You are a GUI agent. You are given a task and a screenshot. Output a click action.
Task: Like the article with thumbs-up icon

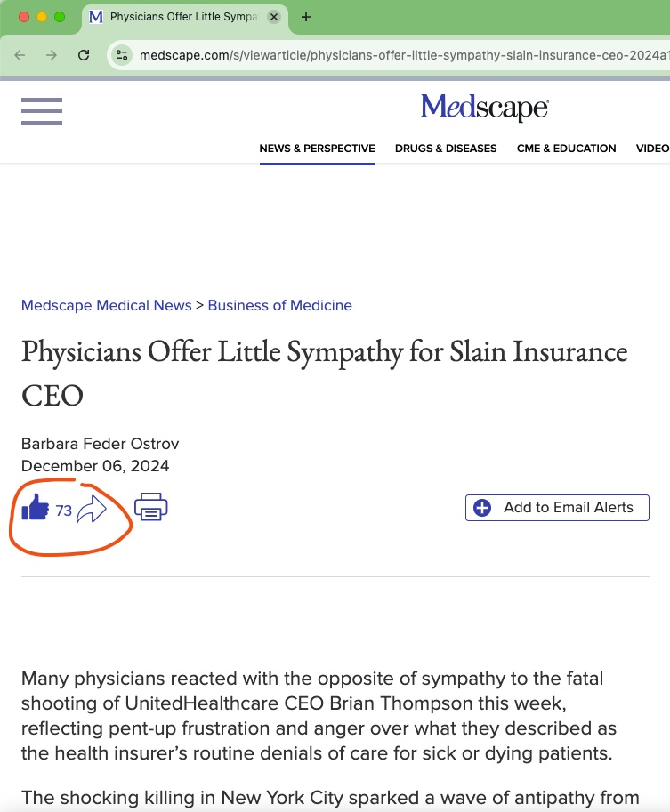(36, 507)
